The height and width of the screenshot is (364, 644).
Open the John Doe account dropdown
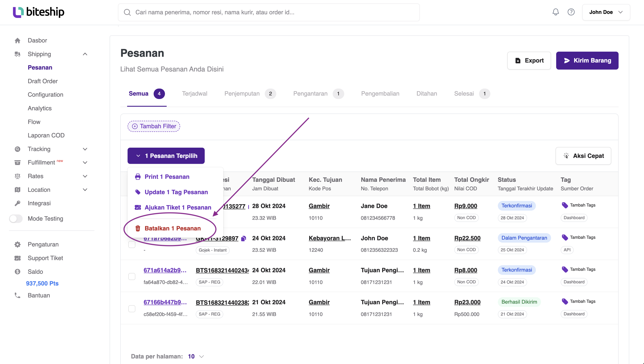(606, 12)
